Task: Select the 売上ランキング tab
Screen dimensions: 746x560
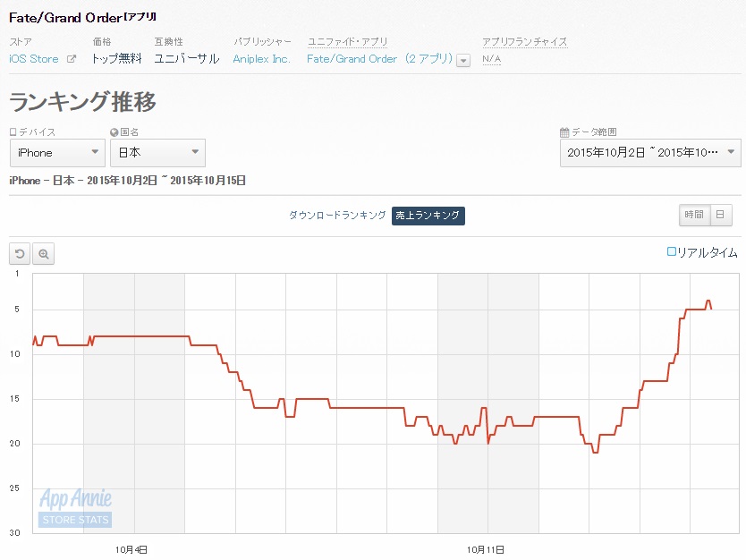Action: coord(428,216)
